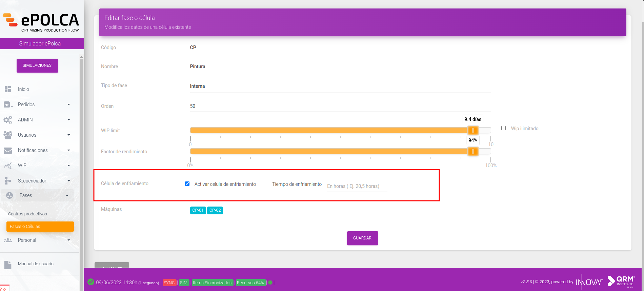Uncheck Activar celula de enfriamiento checkbox
Screen dimensions: 644x291
click(x=187, y=184)
